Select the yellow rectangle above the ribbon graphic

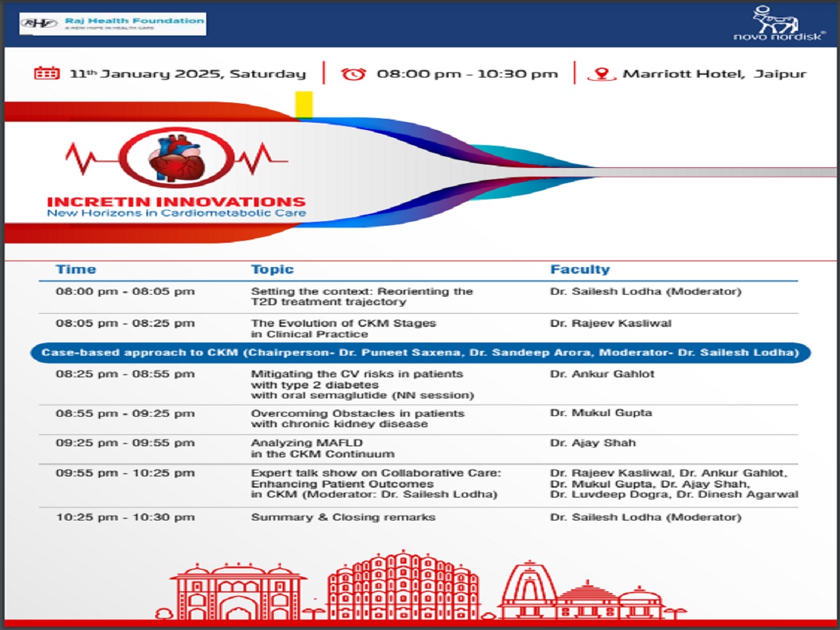tap(303, 105)
